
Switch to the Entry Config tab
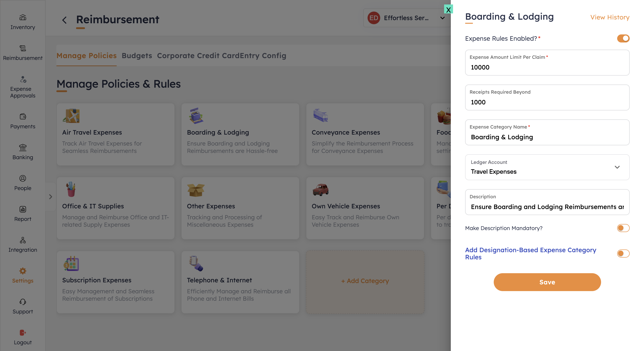263,55
